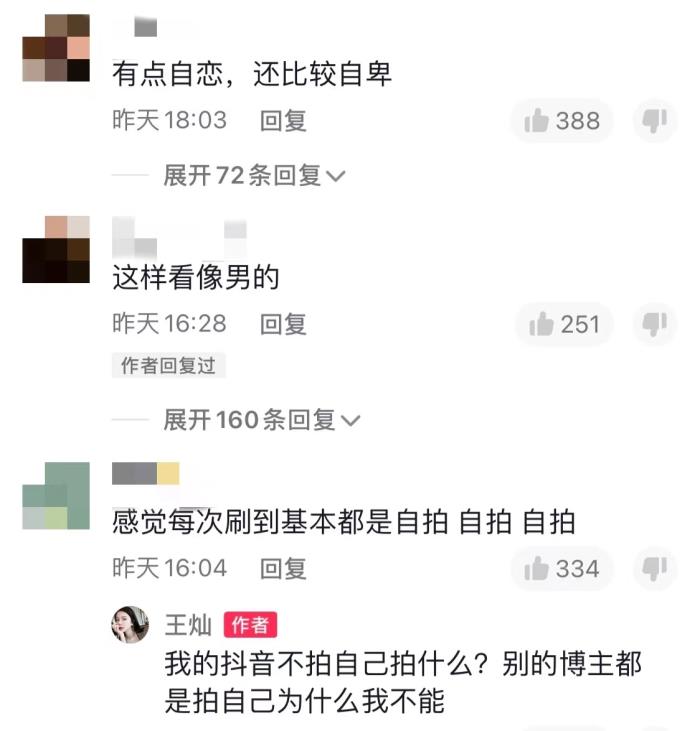Open the second commenter's dark avatar
Viewport: 700px width, 731px height.
pyautogui.click(x=56, y=249)
